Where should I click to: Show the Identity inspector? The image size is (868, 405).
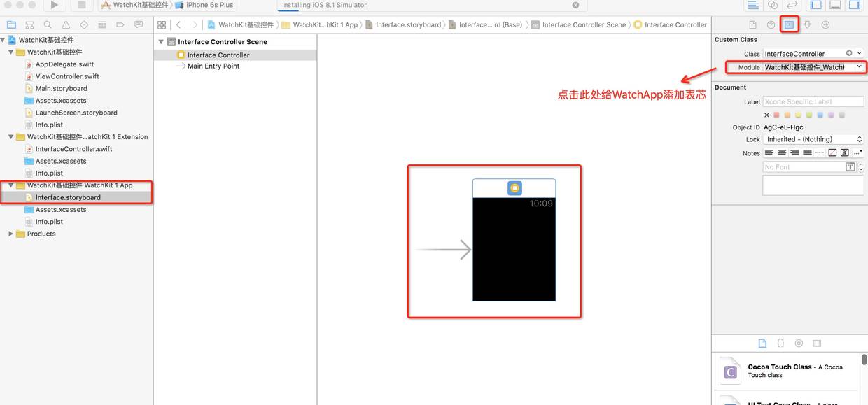point(789,24)
